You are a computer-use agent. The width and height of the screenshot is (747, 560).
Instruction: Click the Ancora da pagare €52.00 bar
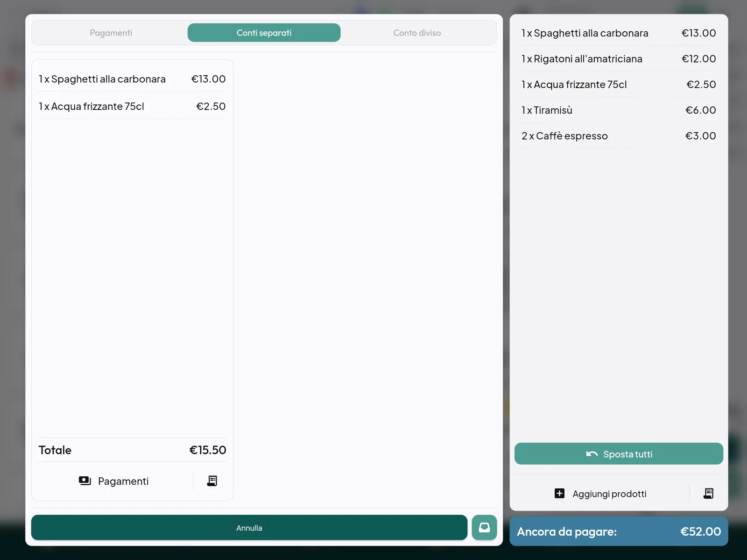[619, 532]
